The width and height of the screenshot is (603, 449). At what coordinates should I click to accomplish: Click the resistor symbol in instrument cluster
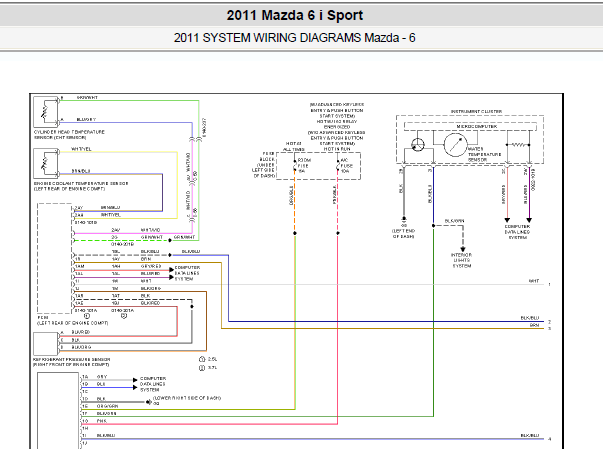(x=518, y=145)
